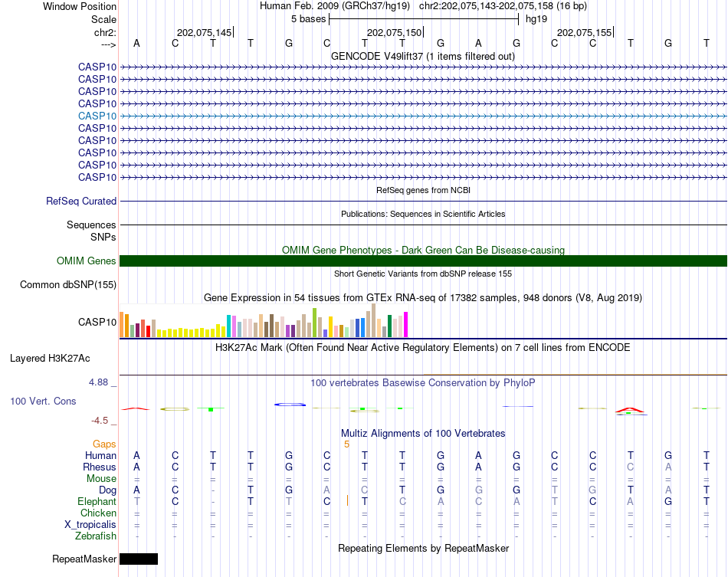Click the red PhyloP peak near base T
The width and height of the screenshot is (728, 577).
(630, 410)
